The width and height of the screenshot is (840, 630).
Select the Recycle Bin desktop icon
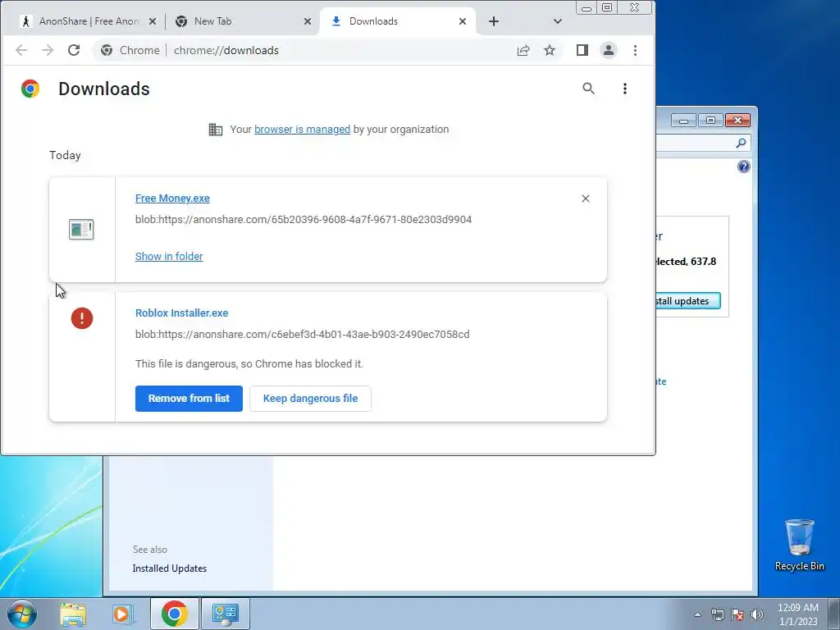pos(799,546)
